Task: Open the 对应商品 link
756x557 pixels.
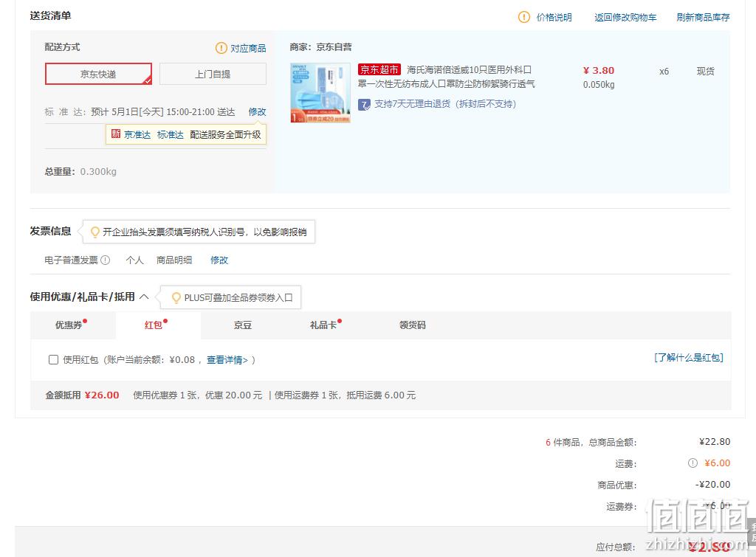Action: click(x=248, y=48)
